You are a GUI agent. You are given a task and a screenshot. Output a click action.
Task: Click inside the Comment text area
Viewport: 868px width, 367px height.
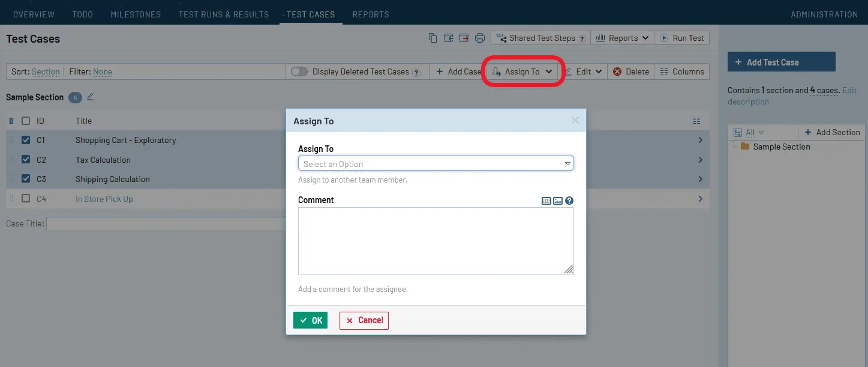[436, 241]
